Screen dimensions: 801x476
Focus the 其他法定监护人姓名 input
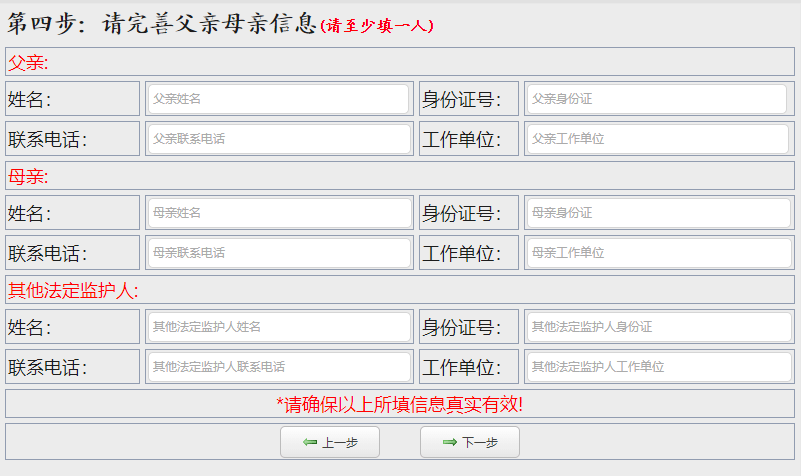coord(278,327)
